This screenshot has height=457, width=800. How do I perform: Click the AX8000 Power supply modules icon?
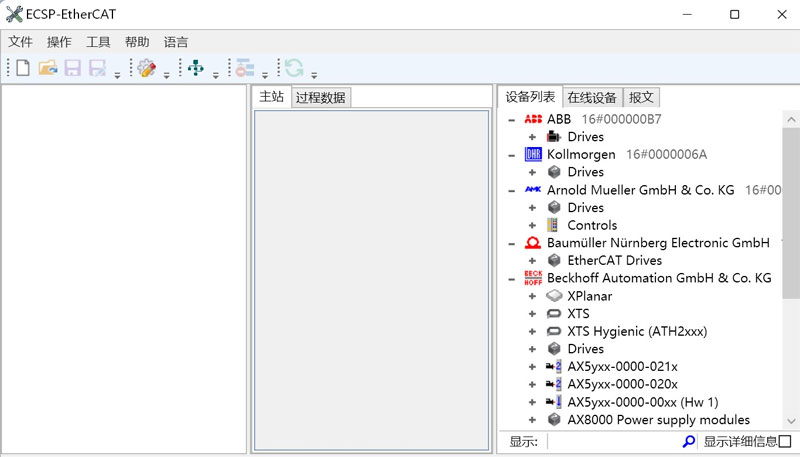pyautogui.click(x=554, y=419)
